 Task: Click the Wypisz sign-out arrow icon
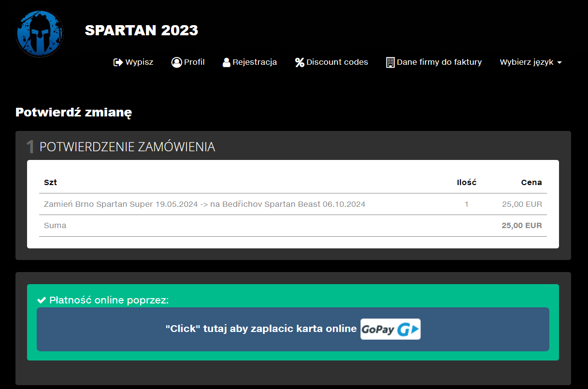point(118,62)
